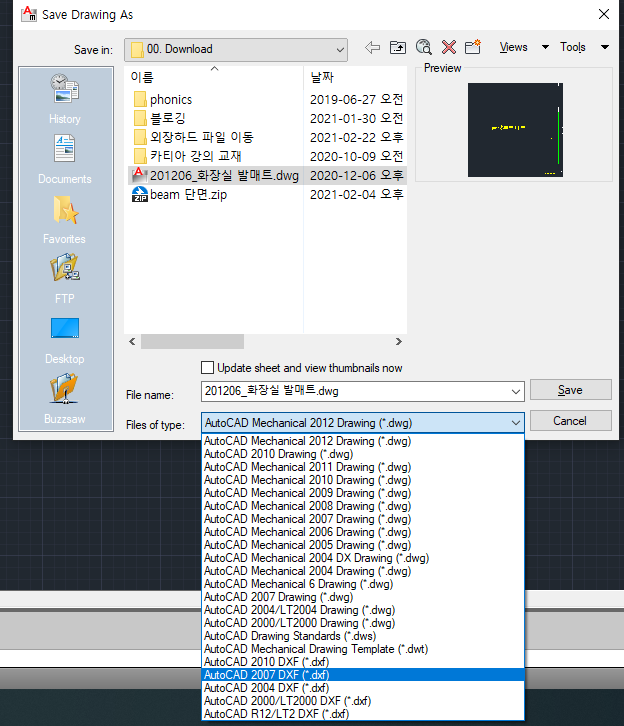Image resolution: width=624 pixels, height=726 pixels.
Task: Choose AutoCAD Mechanical 2004 DX Drawing type
Action: [x=363, y=558]
